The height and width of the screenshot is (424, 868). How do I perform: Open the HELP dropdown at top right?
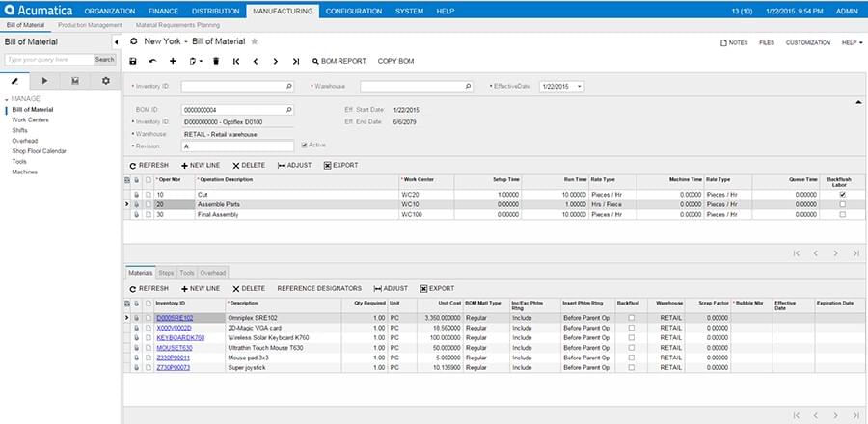coord(852,42)
